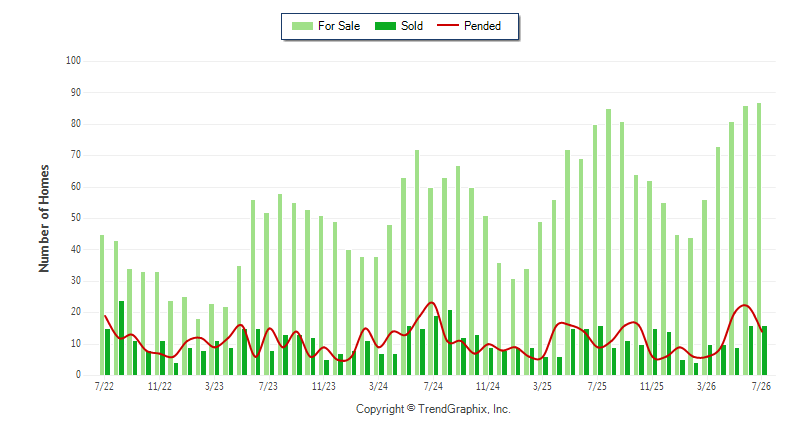Toggle the For Sale legend label
Screen dimensions: 800x434
click(339, 26)
